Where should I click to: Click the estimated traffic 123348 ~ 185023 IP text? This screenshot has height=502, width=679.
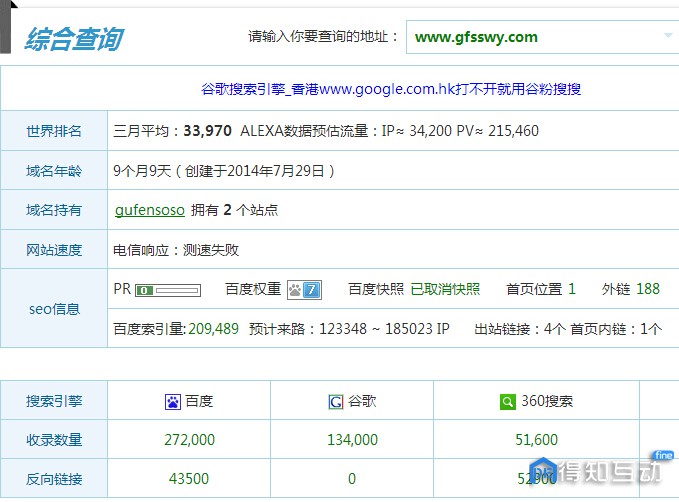point(384,329)
